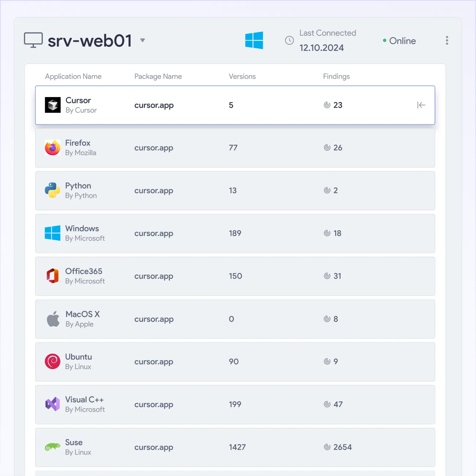476x476 pixels.
Task: Sort by Findings column header
Action: (336, 77)
